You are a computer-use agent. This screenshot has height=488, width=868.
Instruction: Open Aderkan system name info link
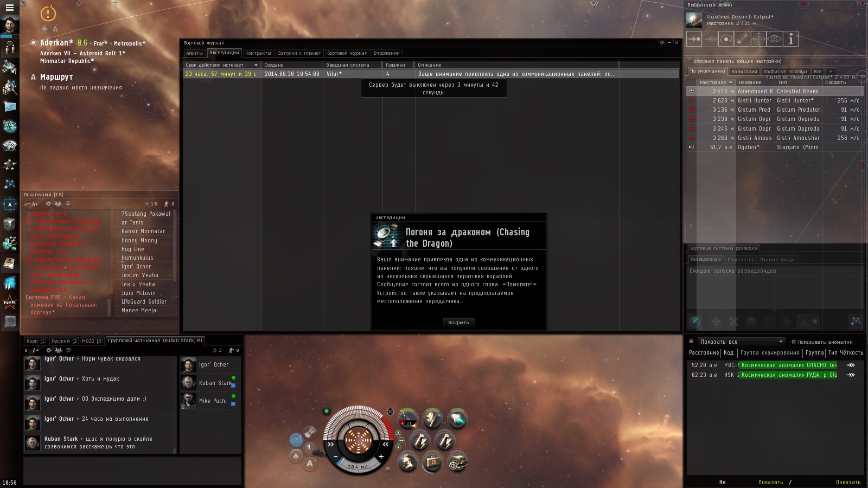(x=56, y=42)
